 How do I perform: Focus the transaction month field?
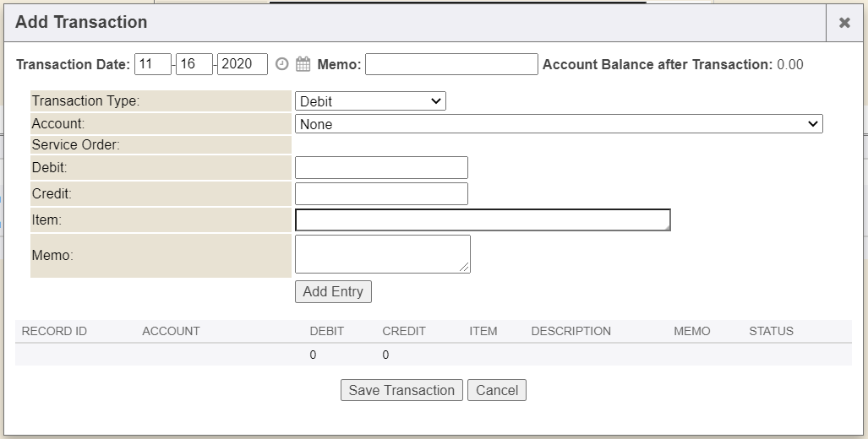(x=153, y=64)
